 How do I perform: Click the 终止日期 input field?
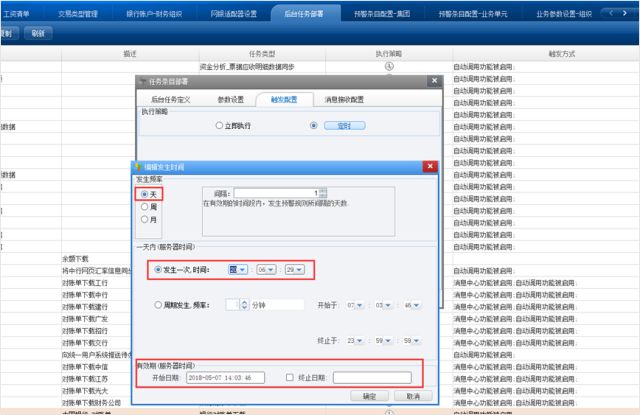click(372, 377)
